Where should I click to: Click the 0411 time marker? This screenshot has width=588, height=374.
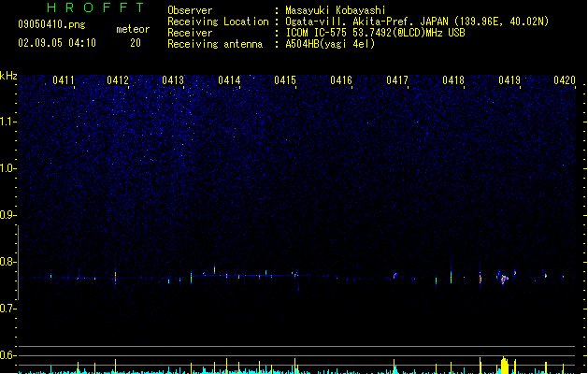64,80
